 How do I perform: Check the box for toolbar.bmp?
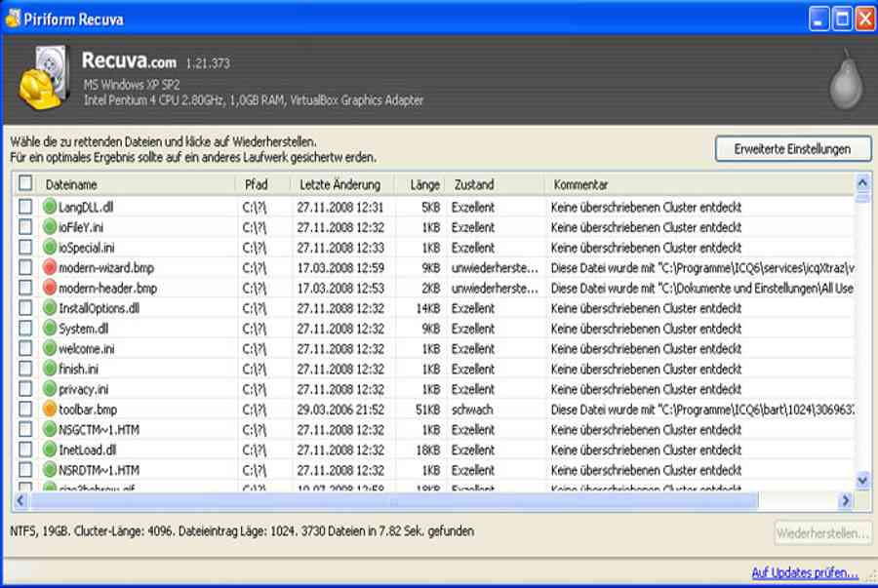(25, 409)
